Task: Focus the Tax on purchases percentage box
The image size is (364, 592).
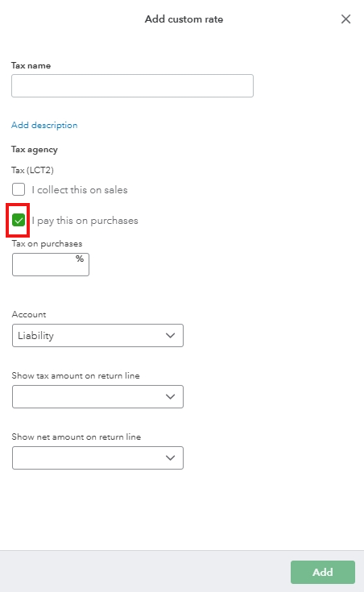Action: (51, 264)
